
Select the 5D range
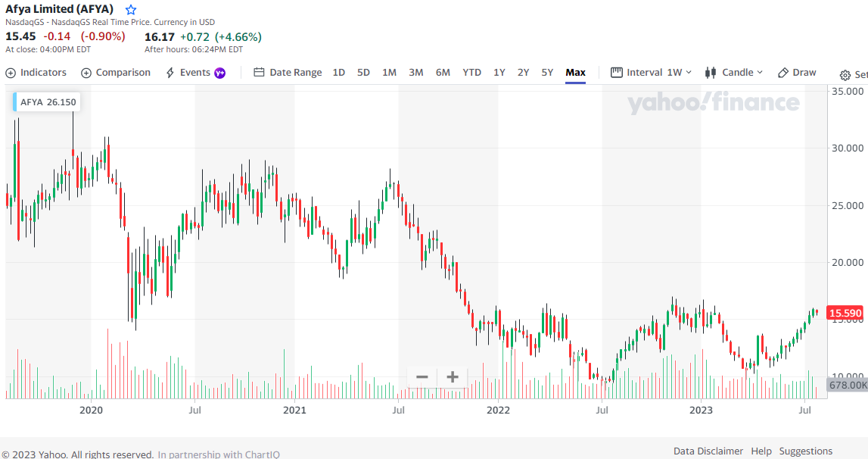pos(363,73)
